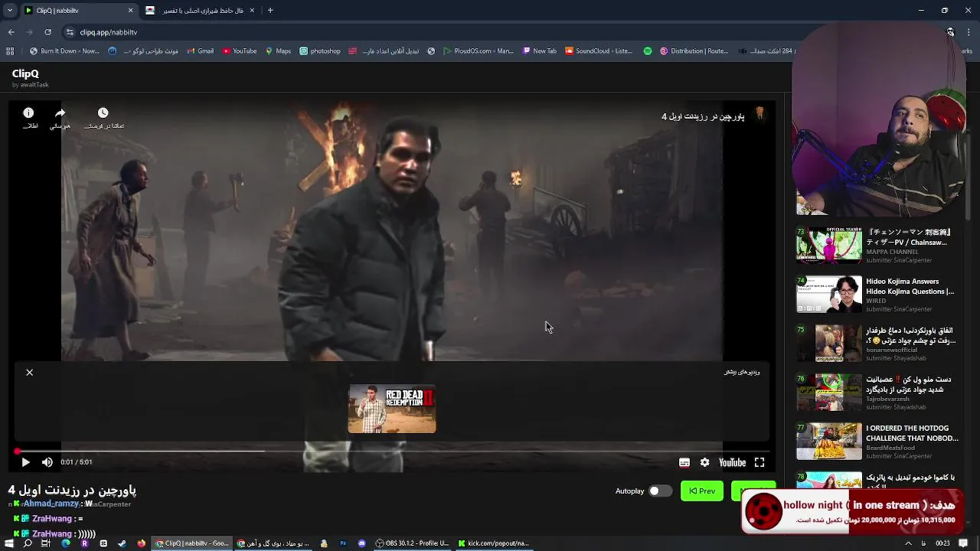Open Firefox from the taskbar
The width and height of the screenshot is (980, 551).
141,543
